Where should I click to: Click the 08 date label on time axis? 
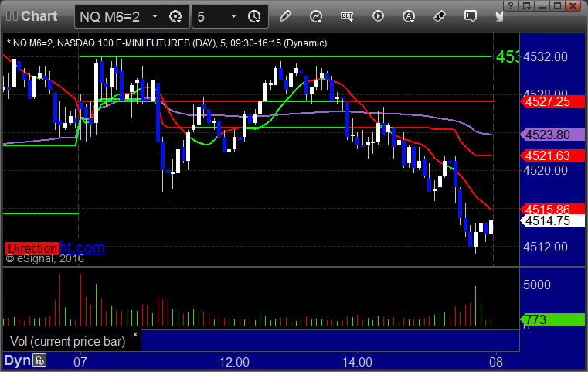pos(496,362)
